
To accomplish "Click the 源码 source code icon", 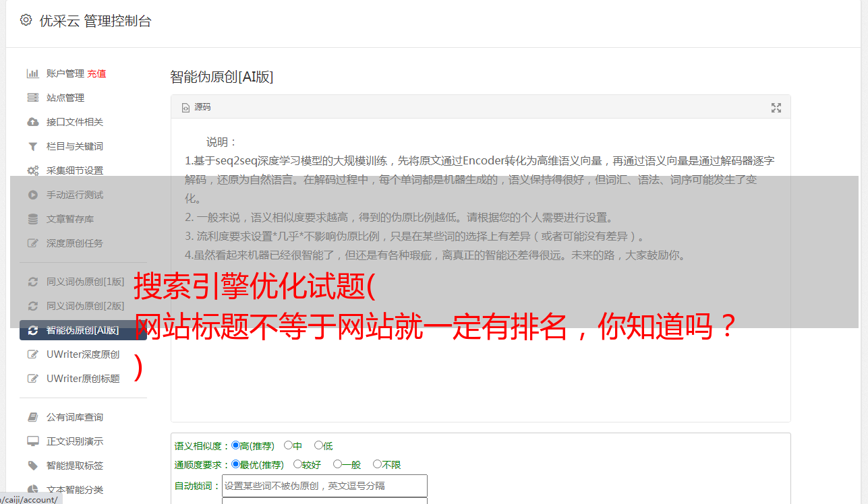I will (x=186, y=108).
